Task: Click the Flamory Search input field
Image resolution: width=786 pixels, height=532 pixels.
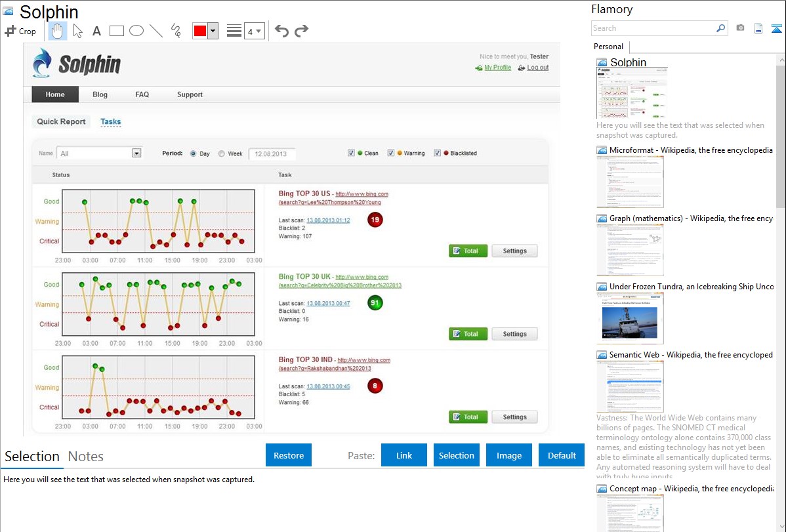Action: pyautogui.click(x=653, y=28)
